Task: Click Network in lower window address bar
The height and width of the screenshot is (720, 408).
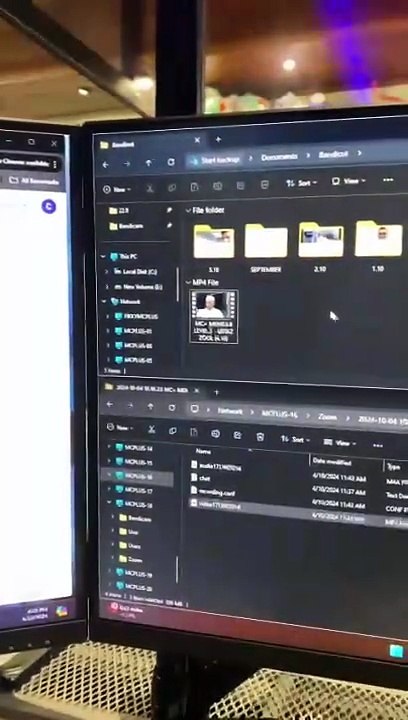Action: coord(230,411)
